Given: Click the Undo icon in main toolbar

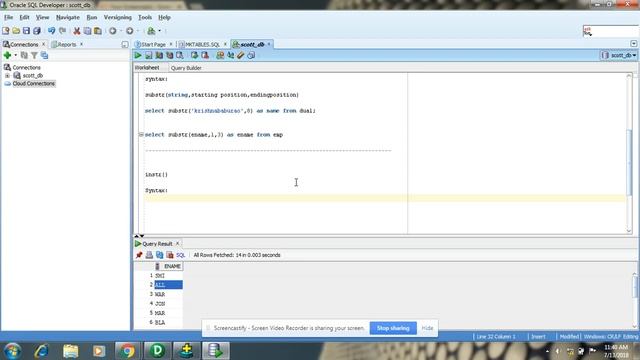Looking at the screenshot, I should point(51,31).
